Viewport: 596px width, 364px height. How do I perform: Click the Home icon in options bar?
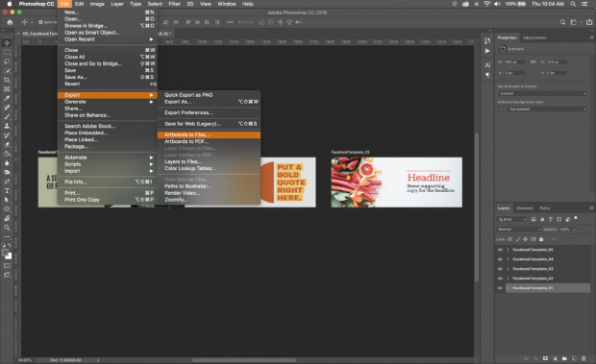click(x=10, y=22)
